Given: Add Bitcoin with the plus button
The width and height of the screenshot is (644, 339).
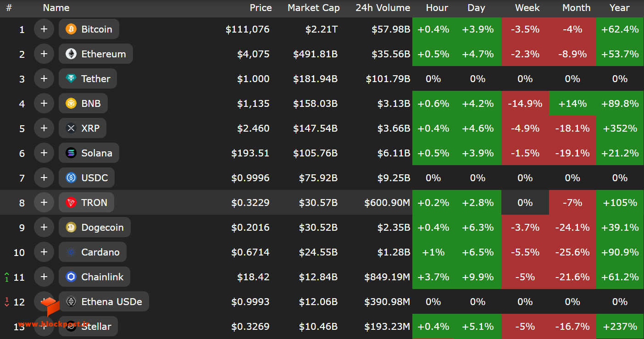Looking at the screenshot, I should (x=44, y=29).
